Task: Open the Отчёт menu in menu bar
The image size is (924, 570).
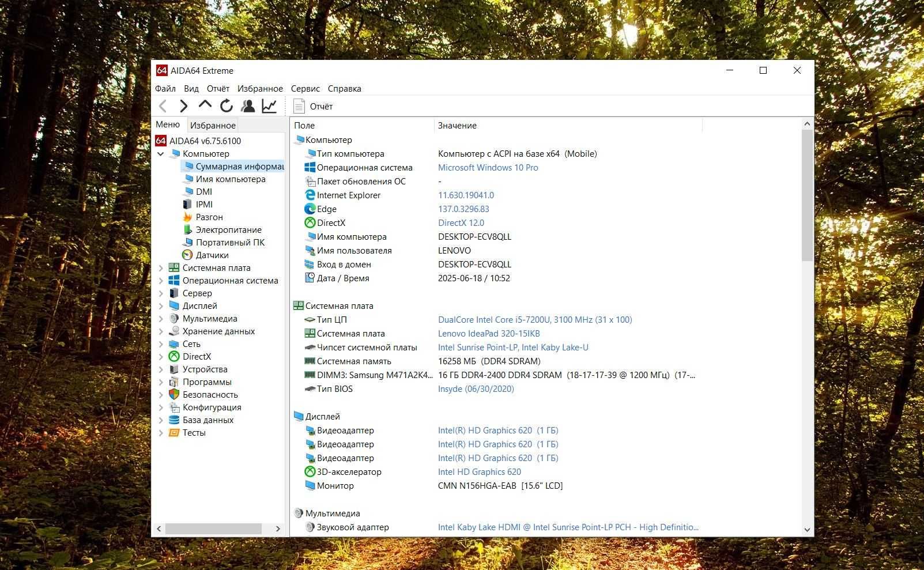Action: coord(218,89)
